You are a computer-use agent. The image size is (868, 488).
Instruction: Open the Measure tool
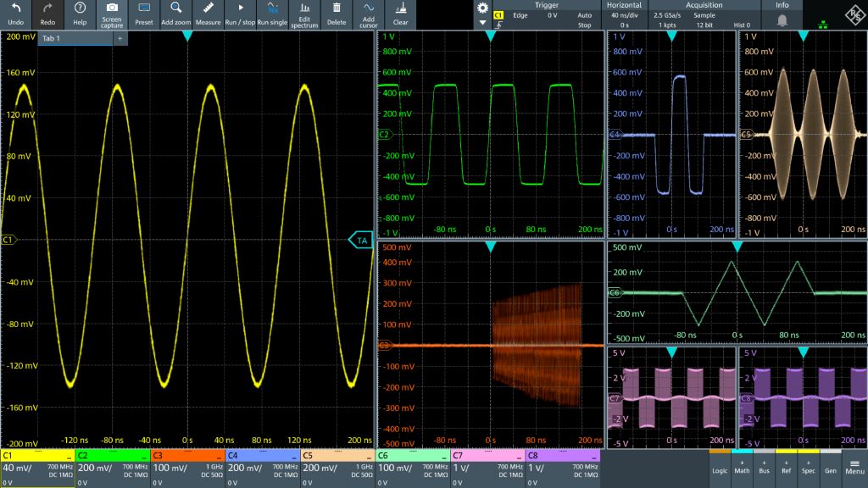[x=208, y=14]
